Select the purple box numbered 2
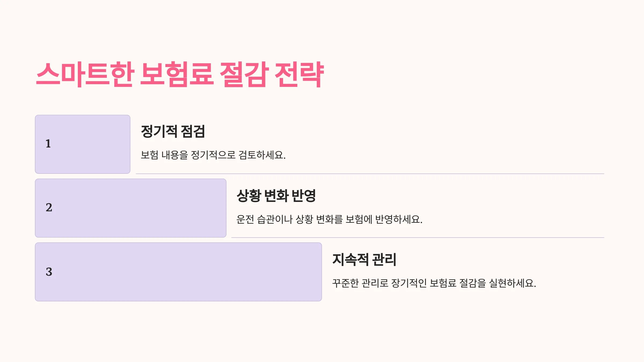Screen dimensions: 644x362 131,208
